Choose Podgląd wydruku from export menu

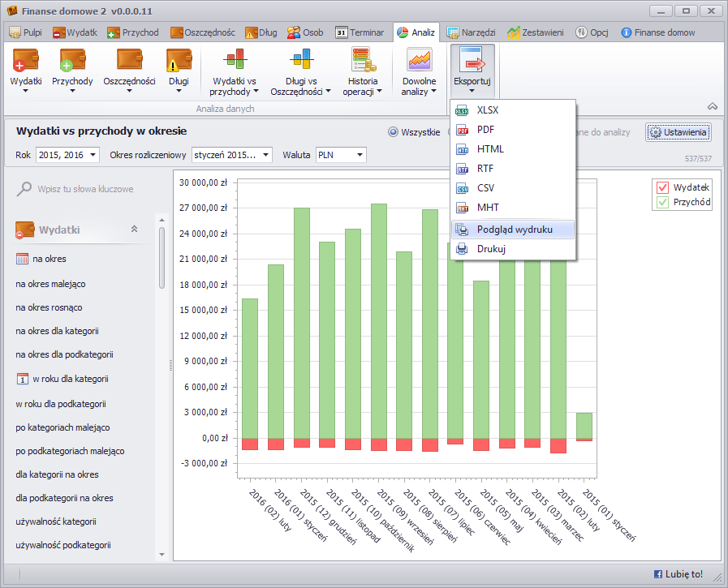point(514,230)
